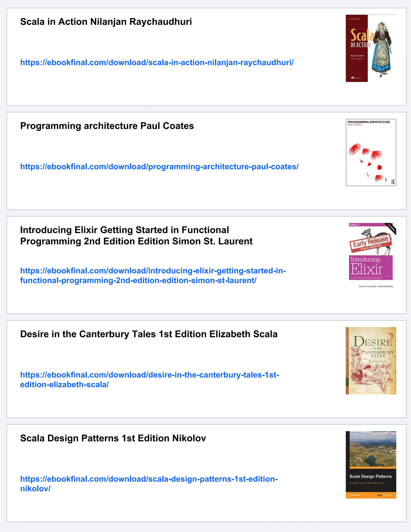Select the Introducing Elixir Getting Started heading
Screen dimensions: 411x532
click(x=136, y=235)
